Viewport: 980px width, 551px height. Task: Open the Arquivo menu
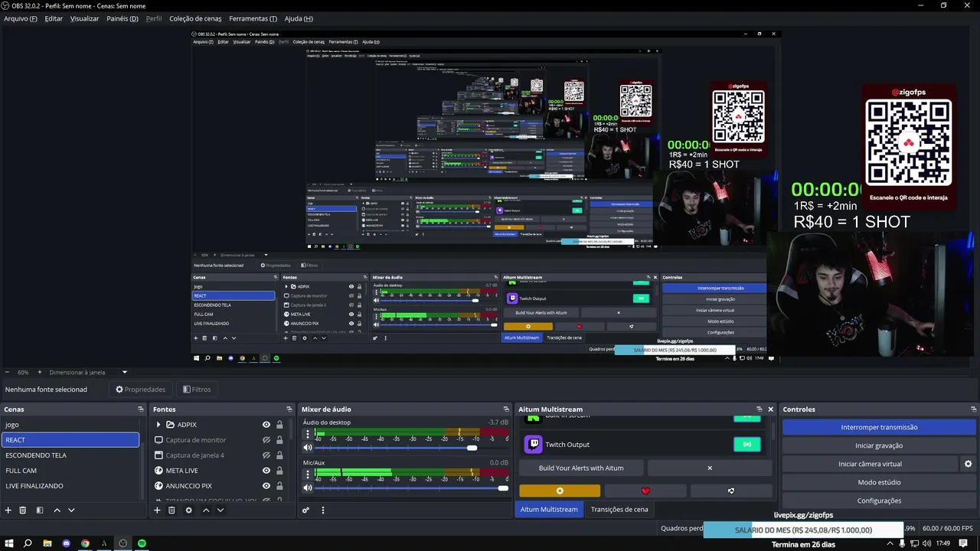coord(21,18)
